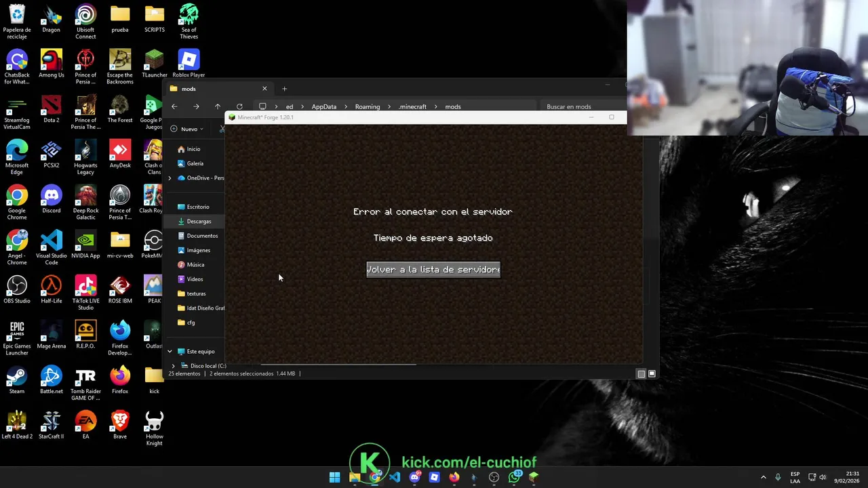Launch AnyDesk desktop shortcut
868x488 pixels.
pos(120,154)
